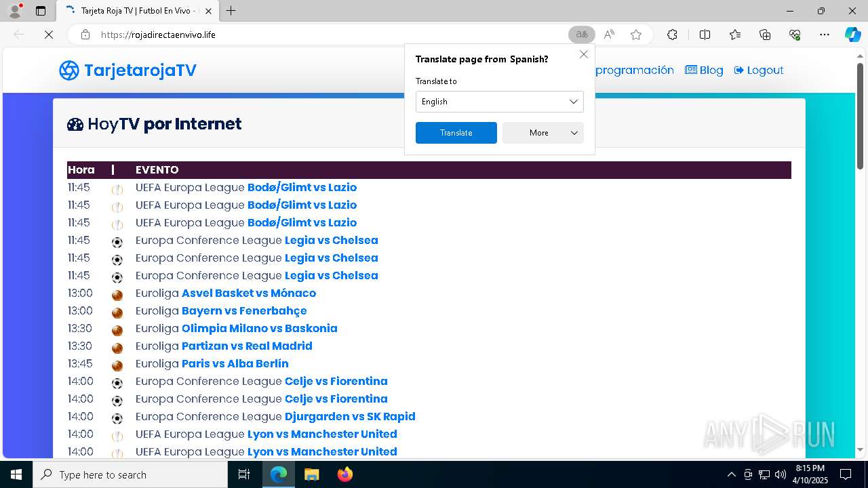This screenshot has height=488, width=868.
Task: Click basketball icon beside Asvel Basket row
Action: pos(117,295)
